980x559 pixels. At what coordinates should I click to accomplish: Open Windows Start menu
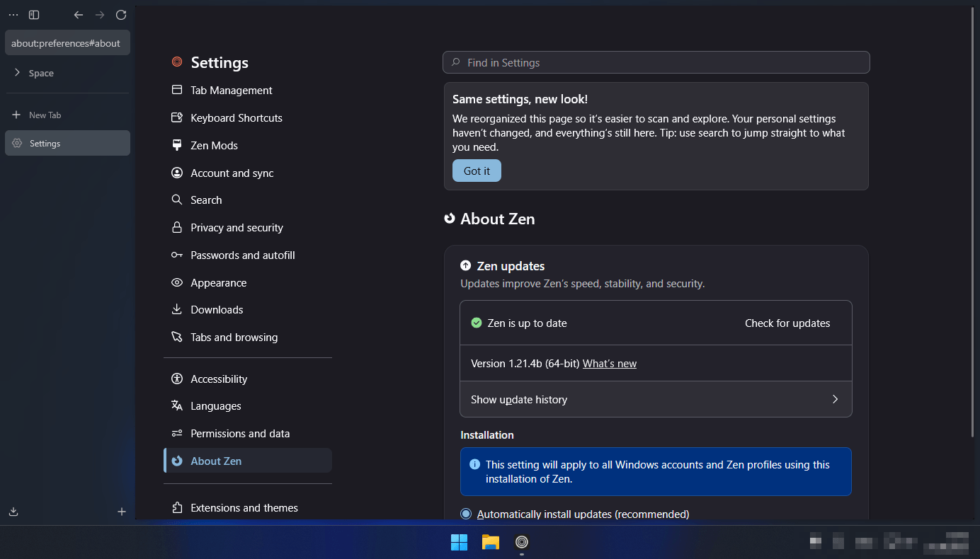(x=459, y=542)
